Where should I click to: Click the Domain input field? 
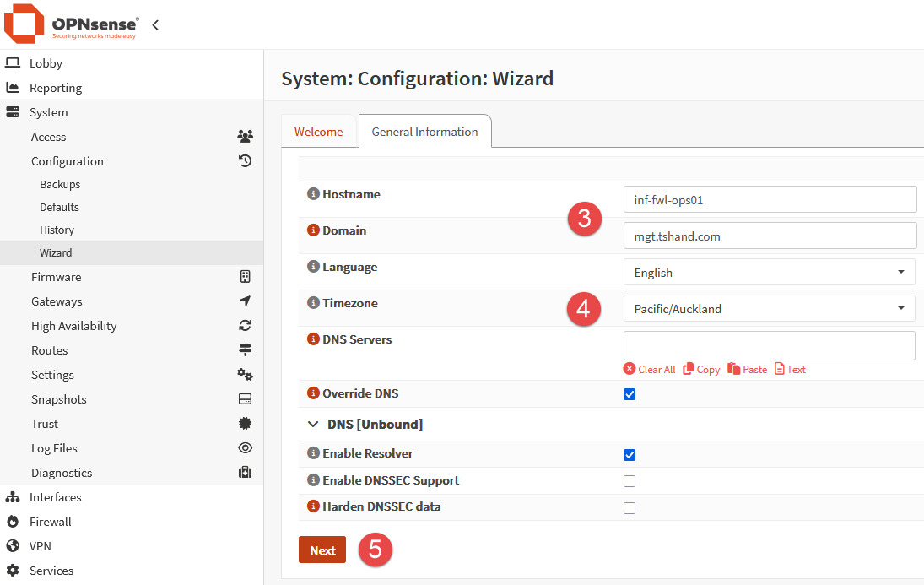(769, 236)
